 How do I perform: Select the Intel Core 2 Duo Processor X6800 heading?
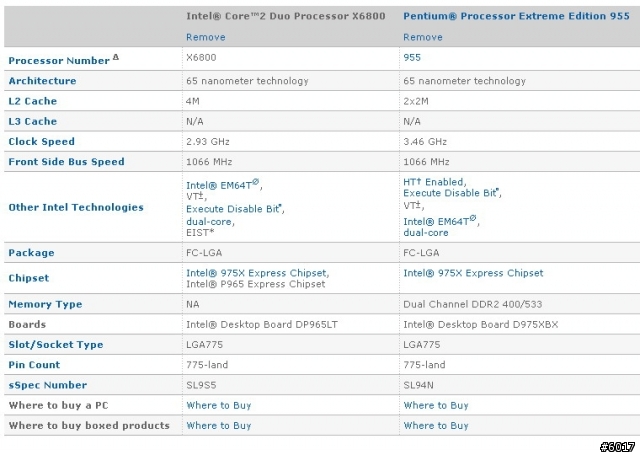point(286,16)
